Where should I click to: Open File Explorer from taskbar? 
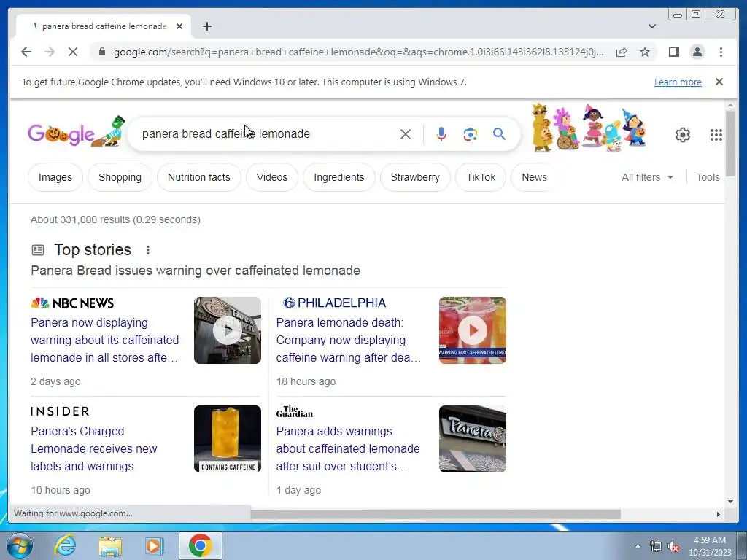(110, 545)
